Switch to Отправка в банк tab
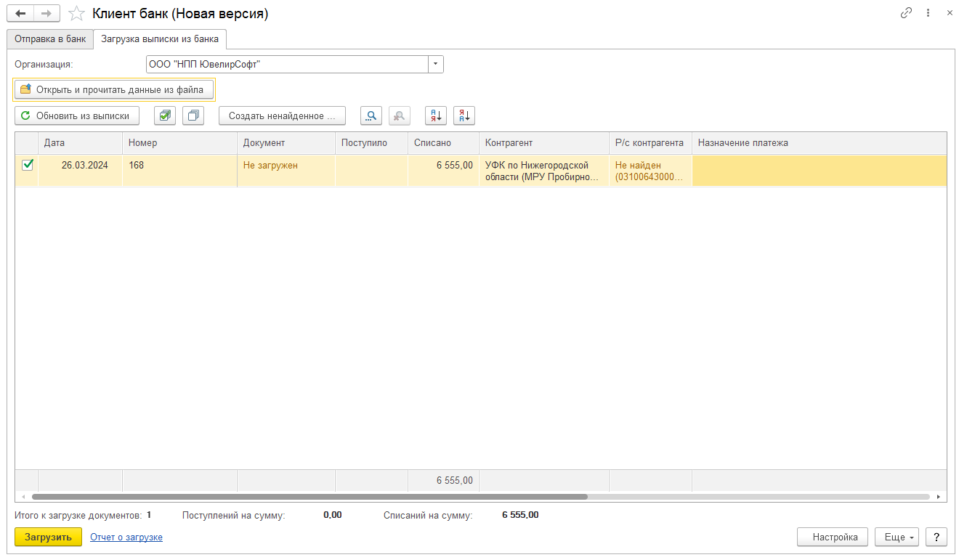Screen dimensions: 959x560 50,39
